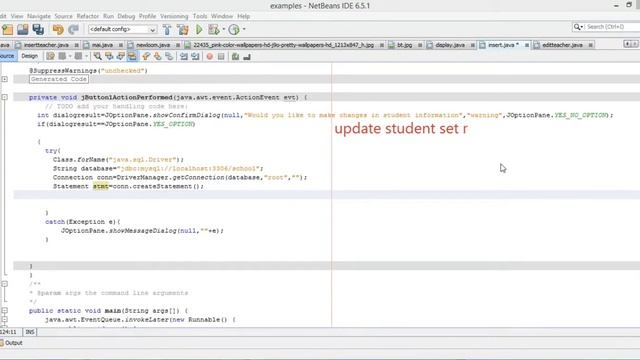Open the Tools menu

tap(200, 16)
